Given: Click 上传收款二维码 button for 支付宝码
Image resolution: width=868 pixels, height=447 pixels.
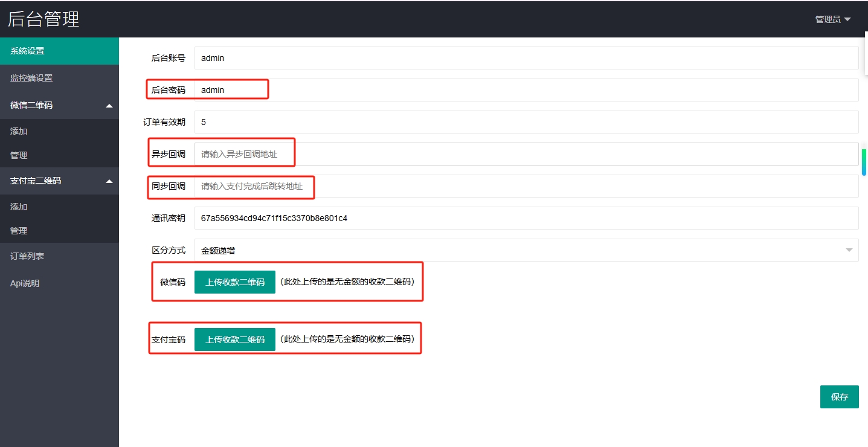Looking at the screenshot, I should [x=234, y=339].
